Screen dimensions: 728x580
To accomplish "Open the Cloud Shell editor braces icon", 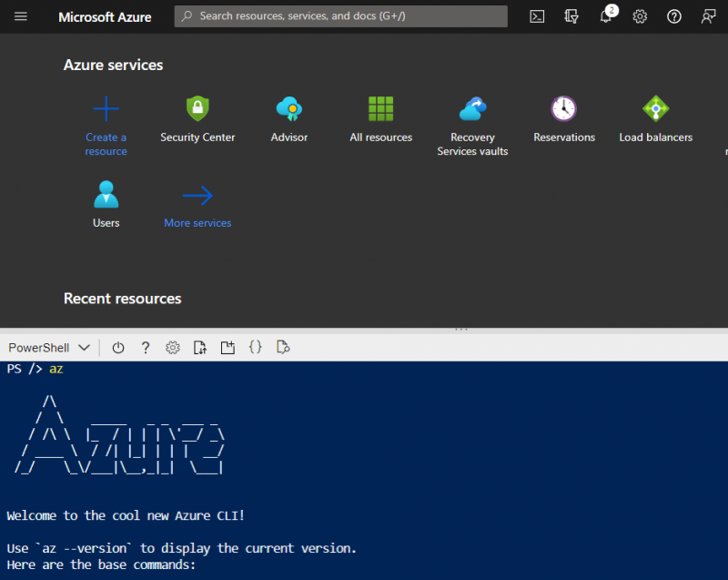I will coord(256,347).
